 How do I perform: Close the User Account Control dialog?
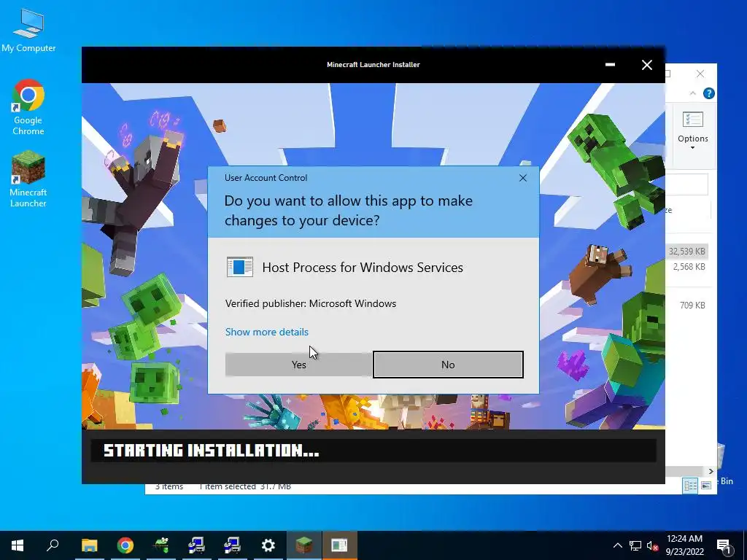tap(522, 178)
